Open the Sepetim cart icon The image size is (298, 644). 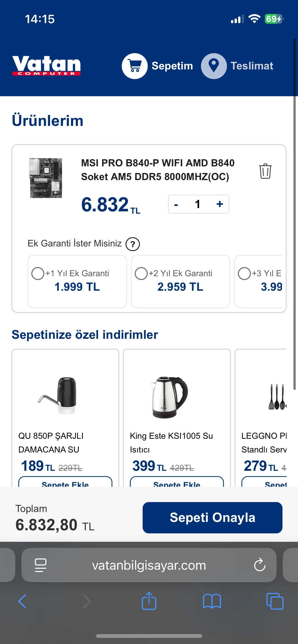[x=134, y=66]
